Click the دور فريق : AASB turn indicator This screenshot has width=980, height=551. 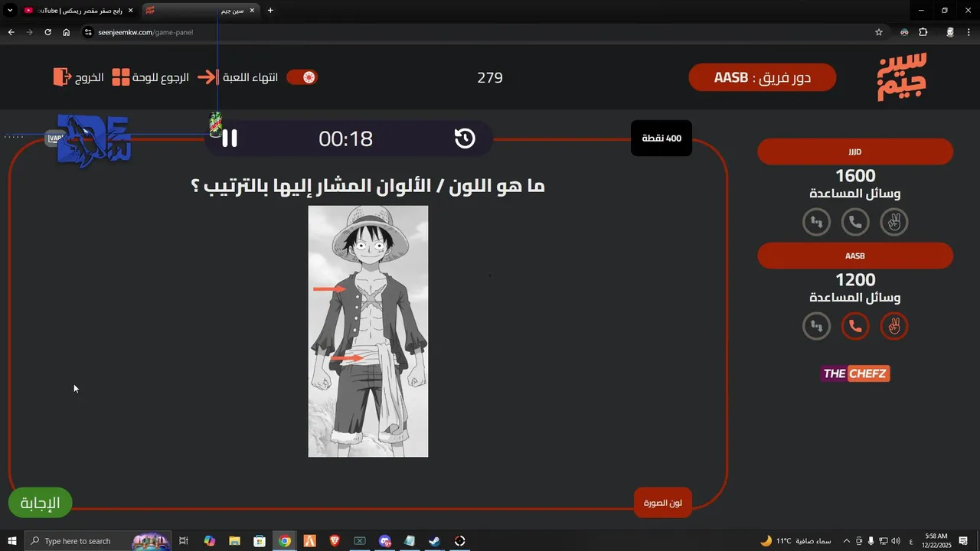coord(763,77)
